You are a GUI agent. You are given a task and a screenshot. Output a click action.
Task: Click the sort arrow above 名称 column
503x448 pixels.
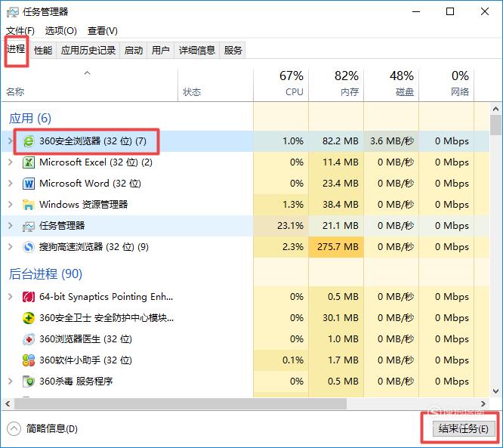coord(88,73)
